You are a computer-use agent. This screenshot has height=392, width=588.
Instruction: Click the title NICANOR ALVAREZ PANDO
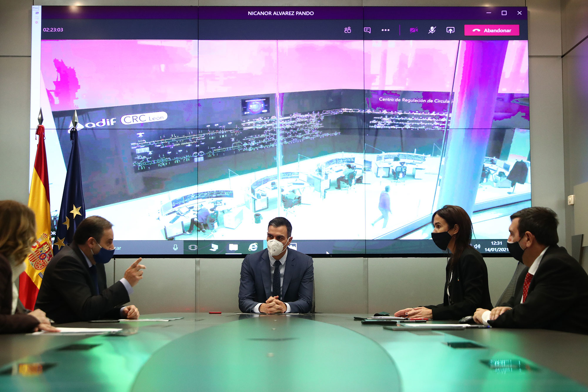click(x=281, y=13)
